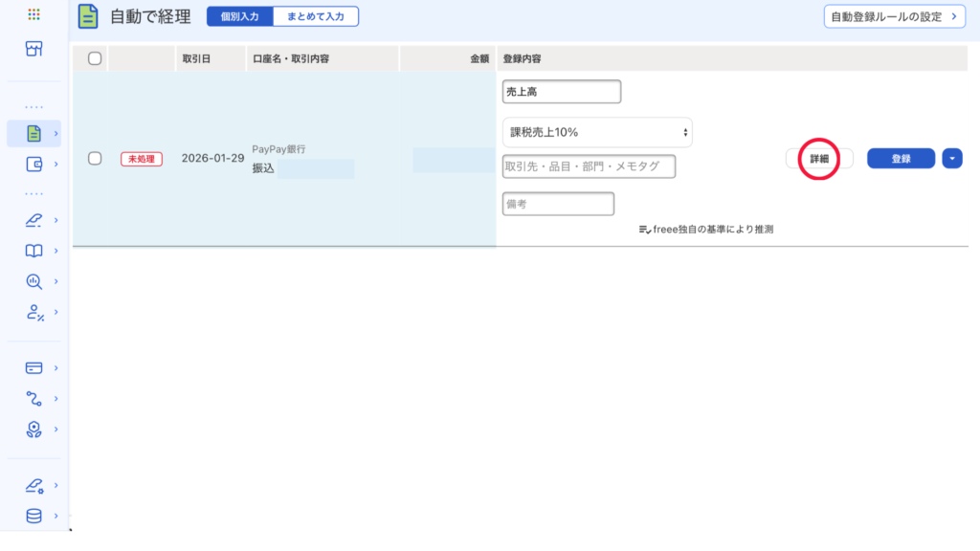Toggle the select-all checkbox in table header
Image resolution: width=980 pixels, height=551 pixels.
coord(95,58)
